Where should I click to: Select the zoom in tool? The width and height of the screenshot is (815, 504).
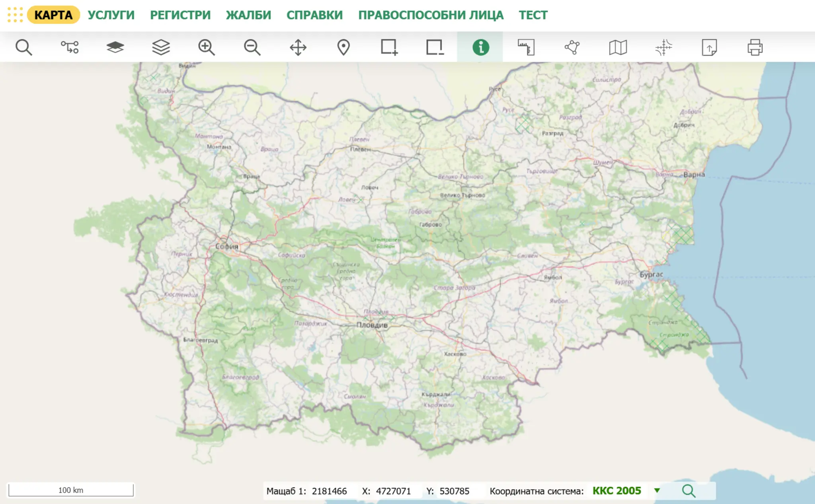(x=207, y=47)
